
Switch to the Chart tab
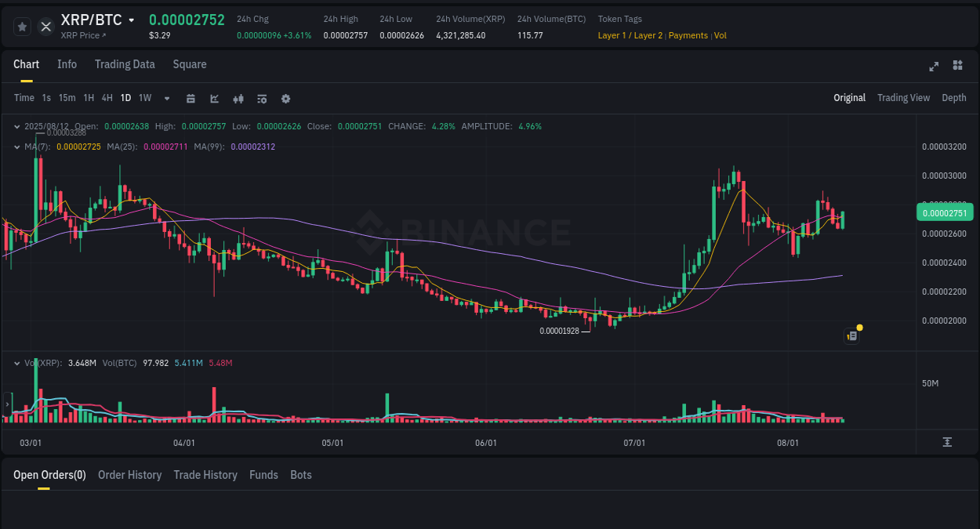[x=26, y=64]
